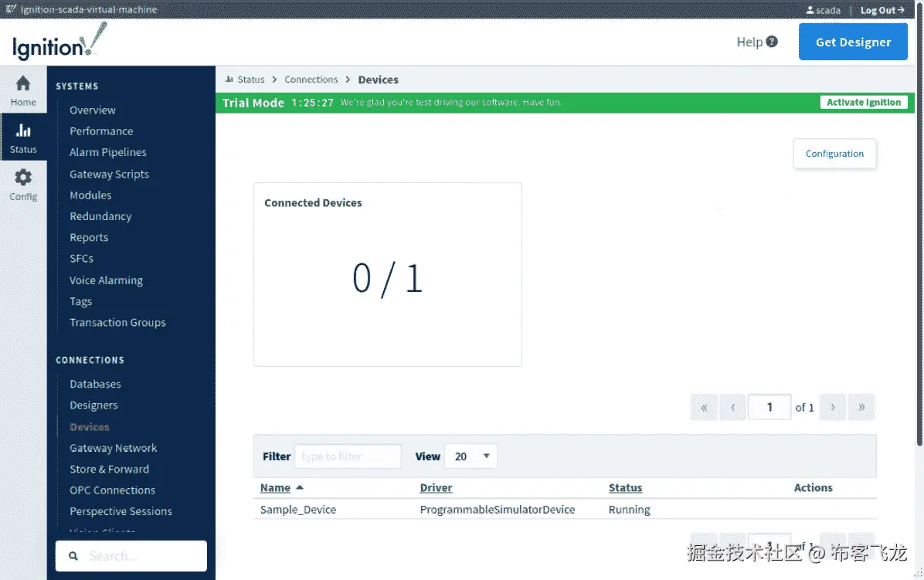This screenshot has width=924, height=580.
Task: Click Activate Ignition button
Action: (863, 103)
